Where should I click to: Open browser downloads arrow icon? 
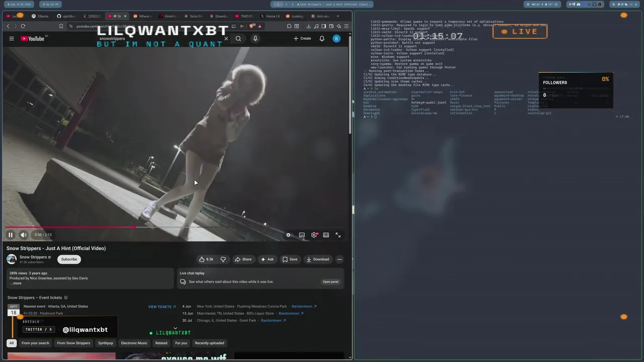pos(308,26)
